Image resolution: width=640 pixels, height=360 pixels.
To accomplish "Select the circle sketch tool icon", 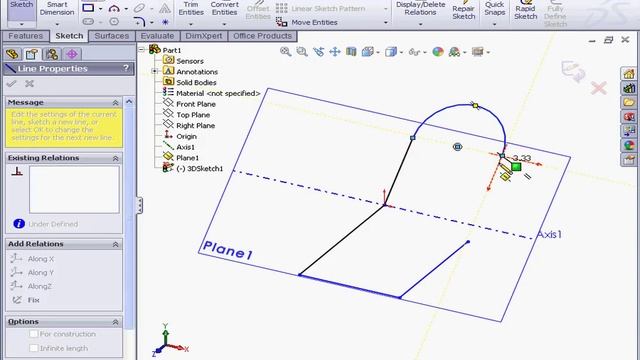I will pyautogui.click(x=114, y=22).
